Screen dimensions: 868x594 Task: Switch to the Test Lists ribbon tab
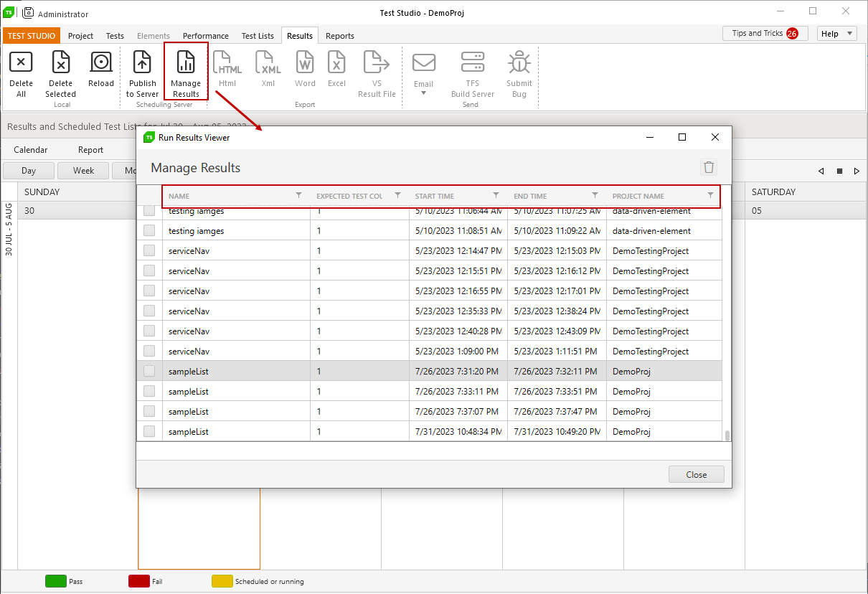coord(258,36)
